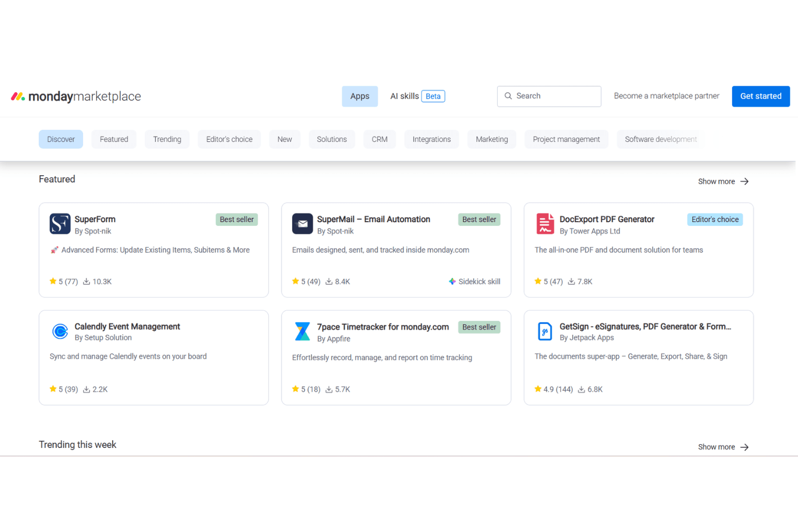This screenshot has height=532, width=798.
Task: Open the SuperForm app icon
Action: click(60, 224)
